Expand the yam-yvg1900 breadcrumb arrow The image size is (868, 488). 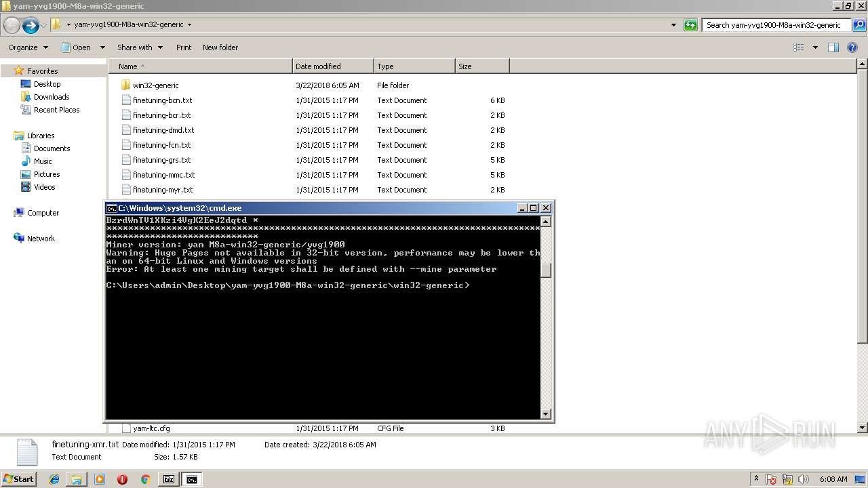click(x=189, y=25)
